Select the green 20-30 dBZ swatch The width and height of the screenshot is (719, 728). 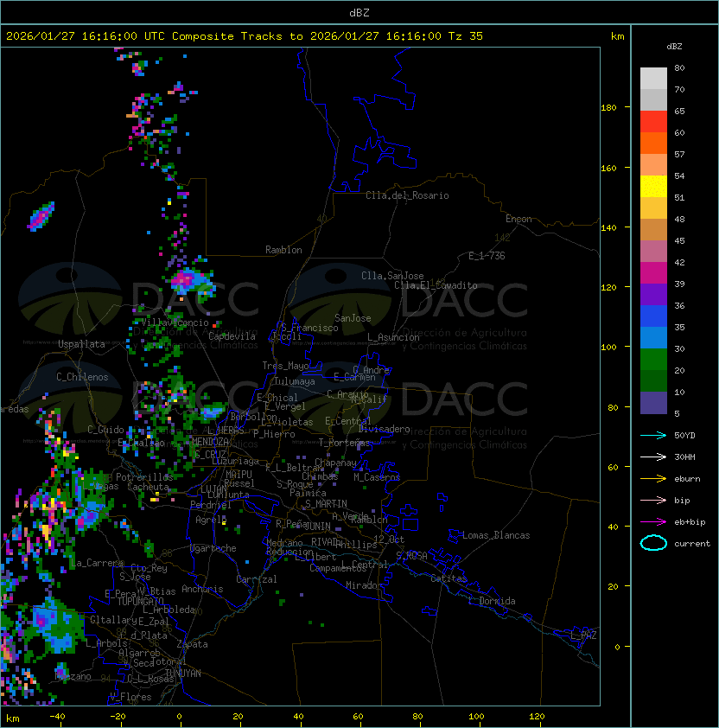(653, 360)
